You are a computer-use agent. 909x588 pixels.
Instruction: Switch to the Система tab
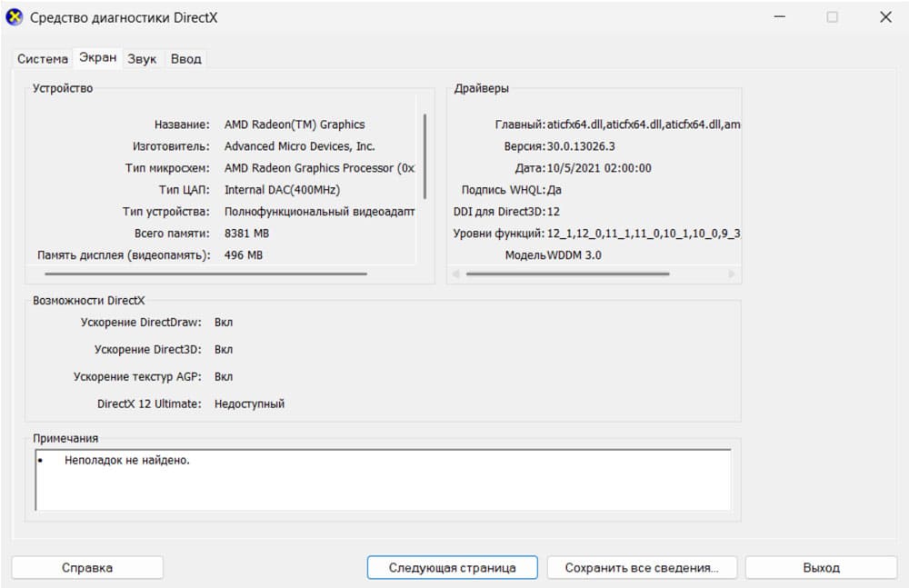click(42, 57)
